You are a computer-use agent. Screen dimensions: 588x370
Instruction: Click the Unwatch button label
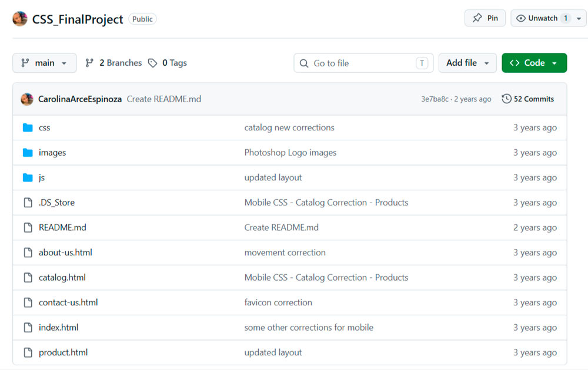coord(543,18)
